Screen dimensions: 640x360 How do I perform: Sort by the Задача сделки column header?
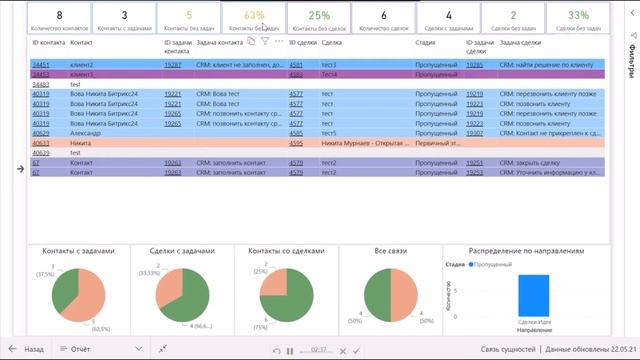pos(520,42)
